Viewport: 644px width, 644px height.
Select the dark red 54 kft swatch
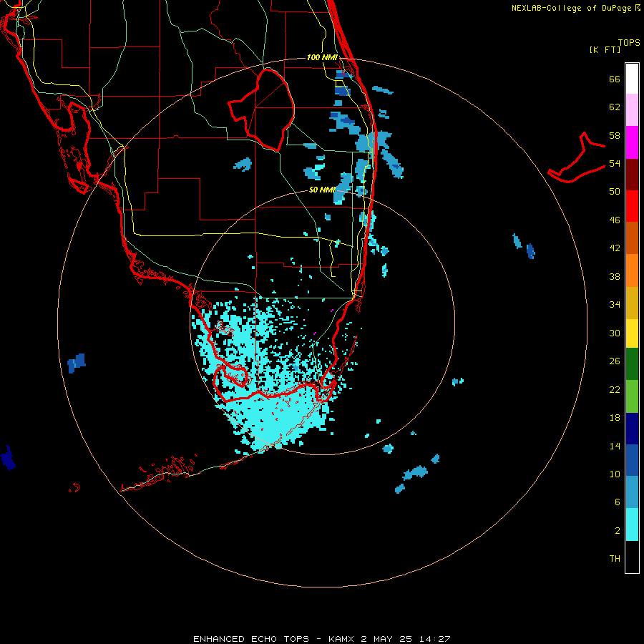632,175
